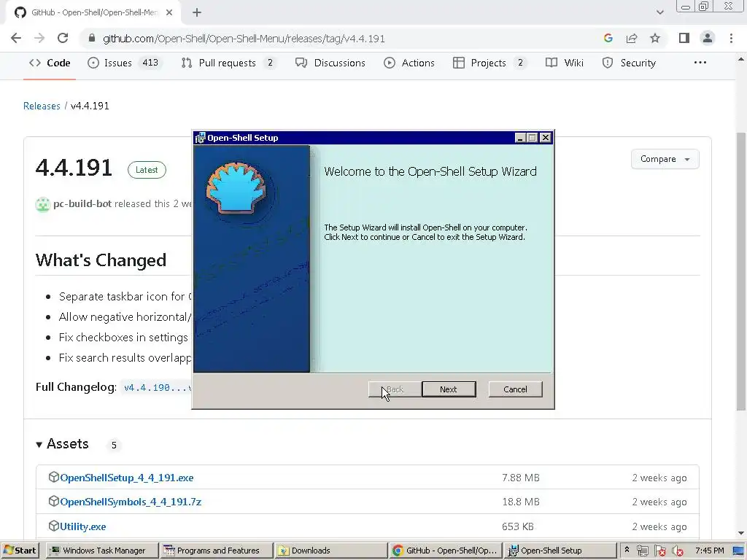Go to the Discussions tab
This screenshot has height=560, width=747.
(x=330, y=63)
